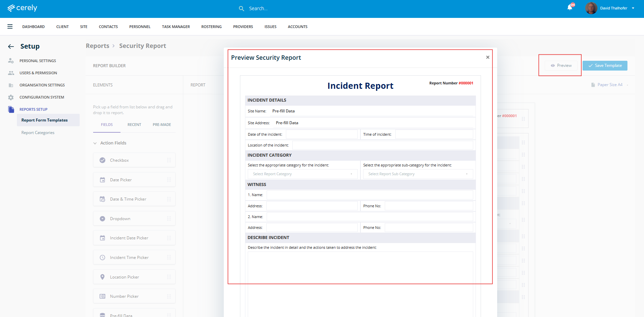The width and height of the screenshot is (644, 317).
Task: Switch to the PRE-MADE tab
Action: (x=162, y=125)
